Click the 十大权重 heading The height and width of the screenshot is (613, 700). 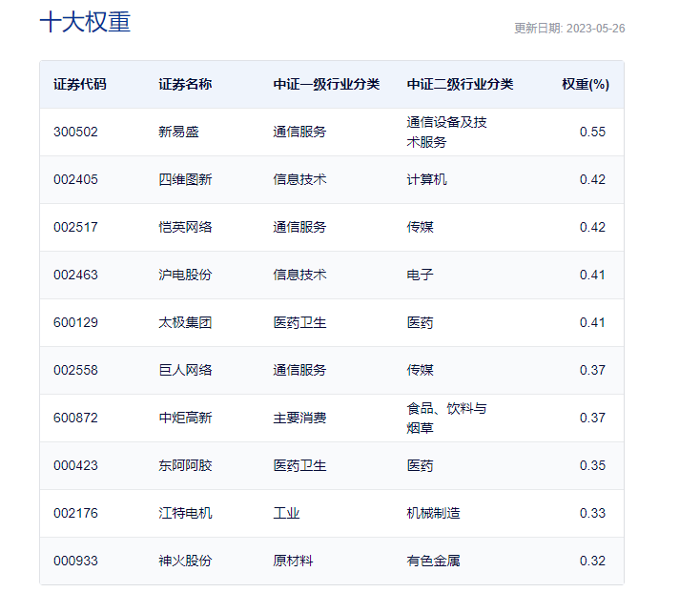click(x=85, y=22)
